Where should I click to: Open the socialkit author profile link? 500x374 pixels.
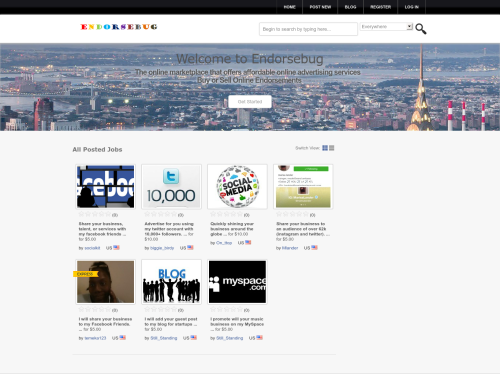tap(92, 248)
